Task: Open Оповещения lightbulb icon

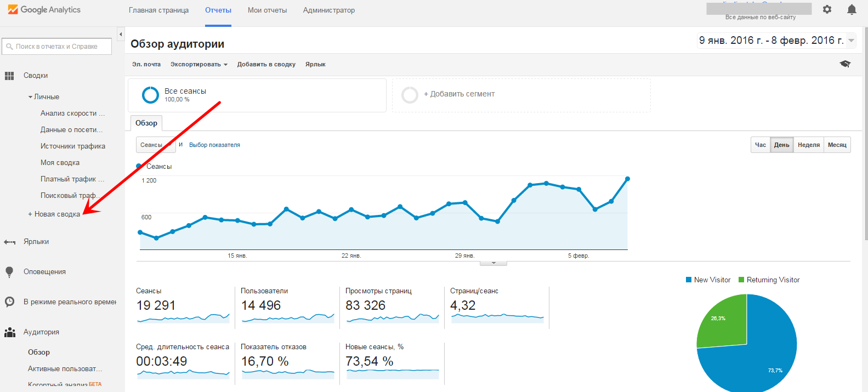Action: coord(9,271)
